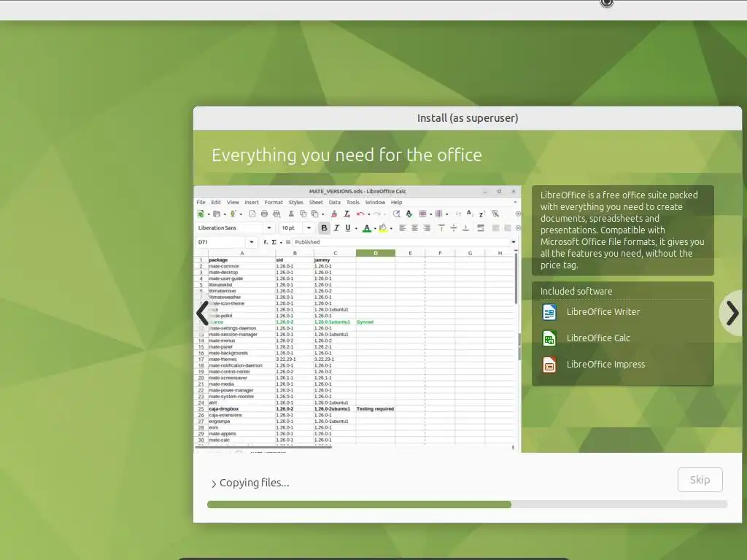
Task: Open the D71 name box dropdown
Action: [252, 242]
